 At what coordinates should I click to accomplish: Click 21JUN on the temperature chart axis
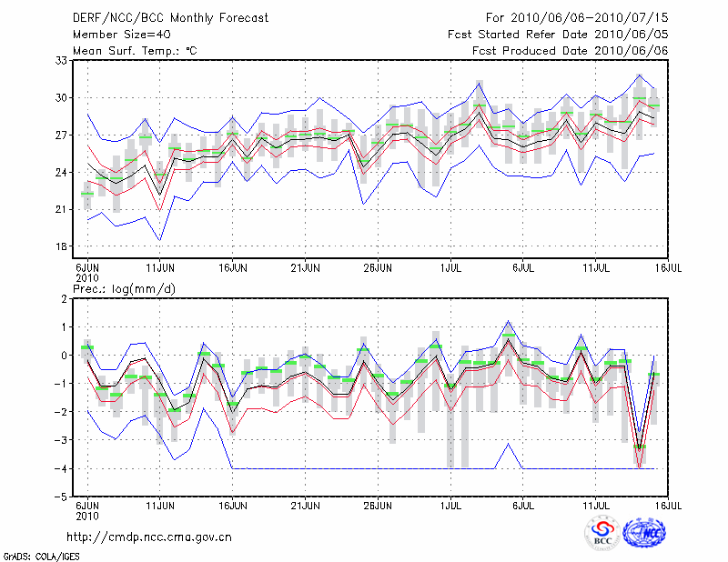[x=305, y=268]
